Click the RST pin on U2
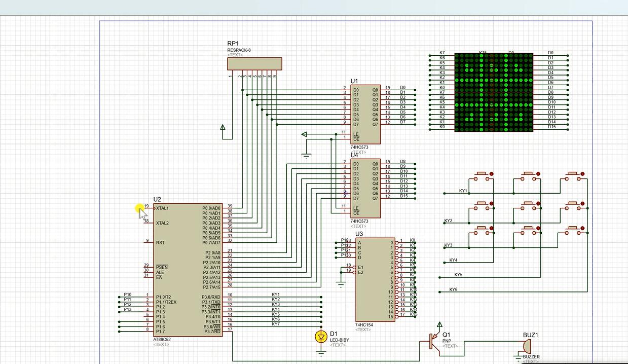Screen dimensions: 628x364 tap(160, 242)
